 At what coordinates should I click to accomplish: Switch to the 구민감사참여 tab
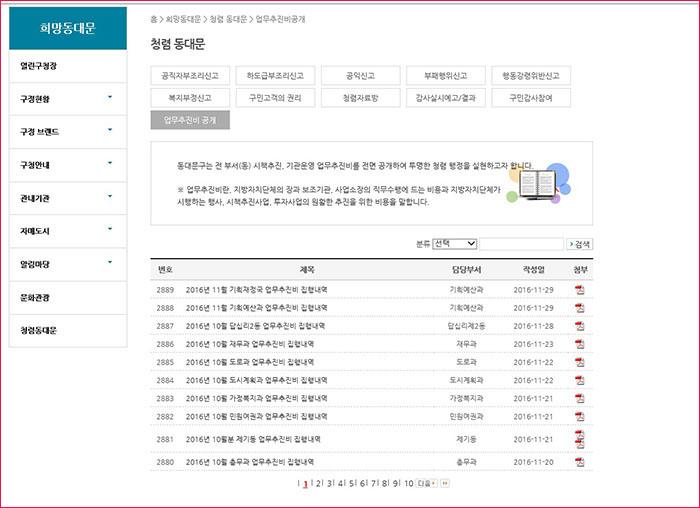click(x=531, y=98)
